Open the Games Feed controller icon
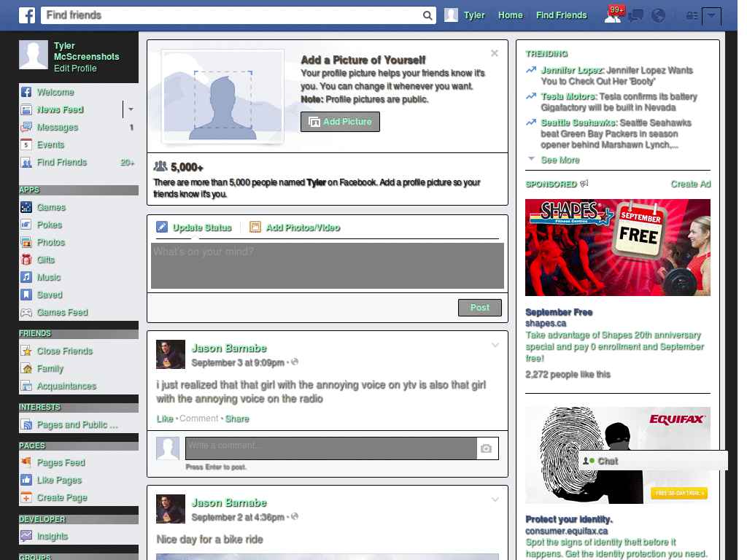 click(x=26, y=312)
